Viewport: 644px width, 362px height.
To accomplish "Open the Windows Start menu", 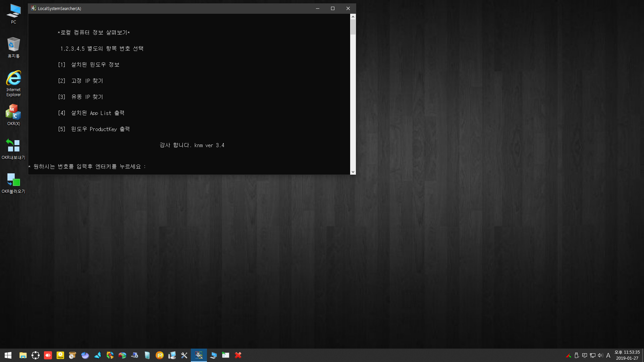I will point(8,355).
